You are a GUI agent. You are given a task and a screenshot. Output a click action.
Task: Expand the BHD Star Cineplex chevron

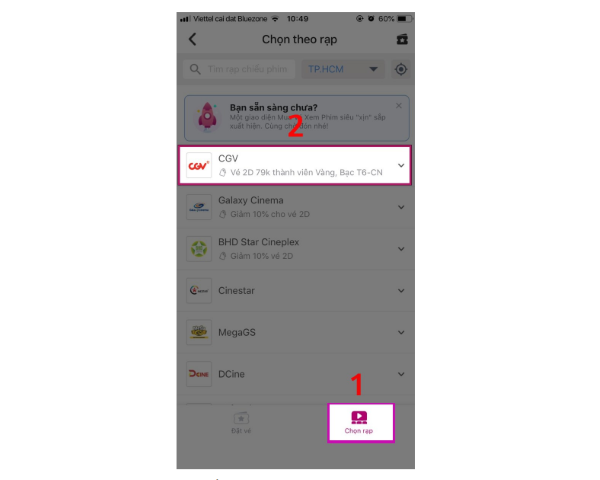pos(401,249)
